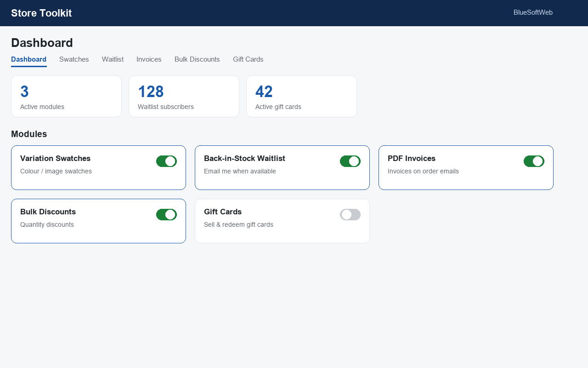588x368 pixels.
Task: Go to the Invoices tab
Action: pos(149,59)
